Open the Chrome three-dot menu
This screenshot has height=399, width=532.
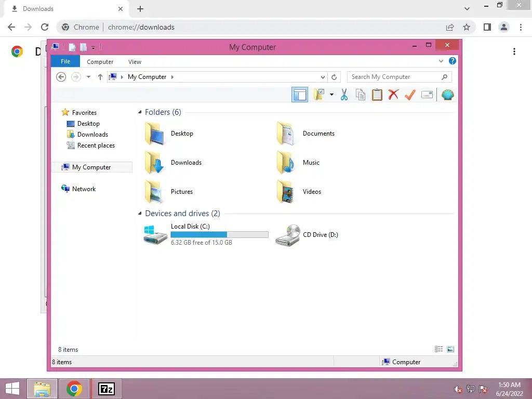tap(521, 27)
